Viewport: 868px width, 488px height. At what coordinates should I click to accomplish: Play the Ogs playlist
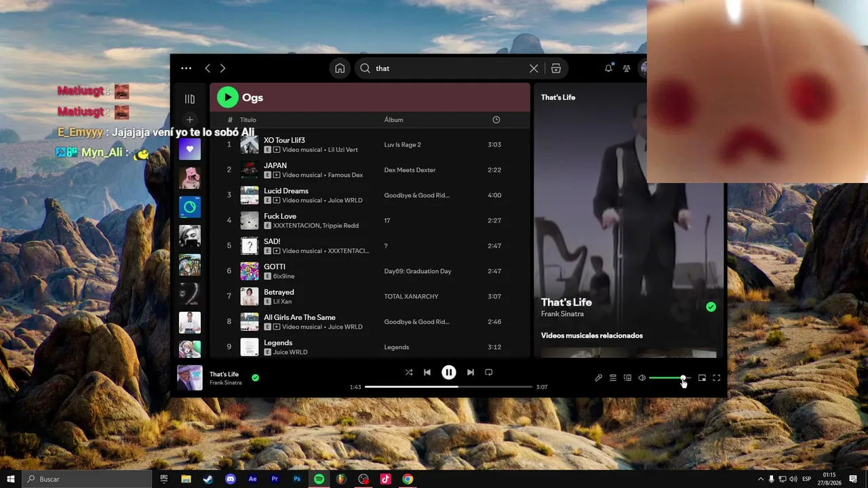(228, 98)
